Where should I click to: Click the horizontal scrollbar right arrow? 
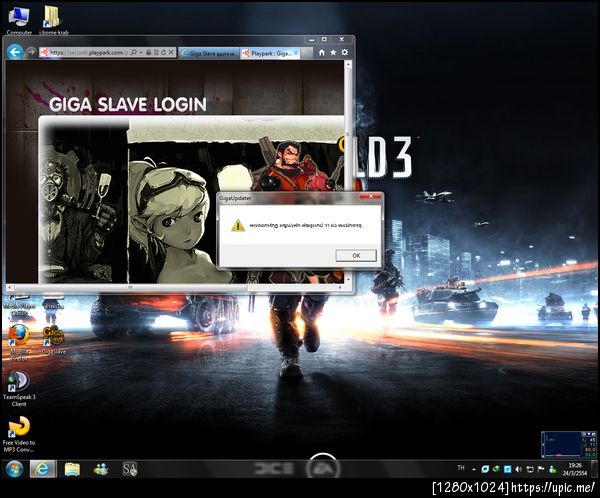pos(340,287)
